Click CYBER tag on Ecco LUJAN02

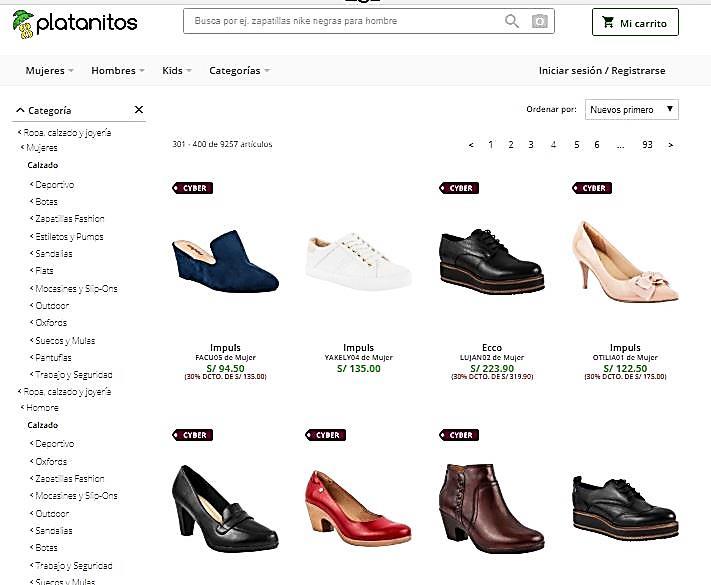click(x=459, y=188)
